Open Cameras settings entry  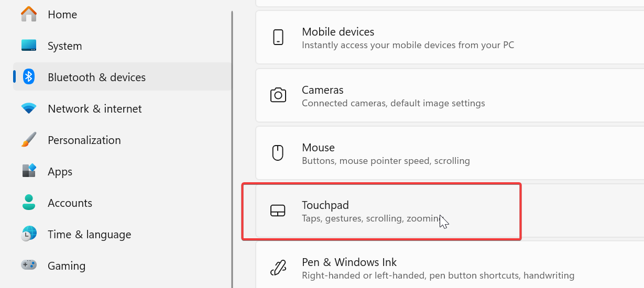[450, 95]
